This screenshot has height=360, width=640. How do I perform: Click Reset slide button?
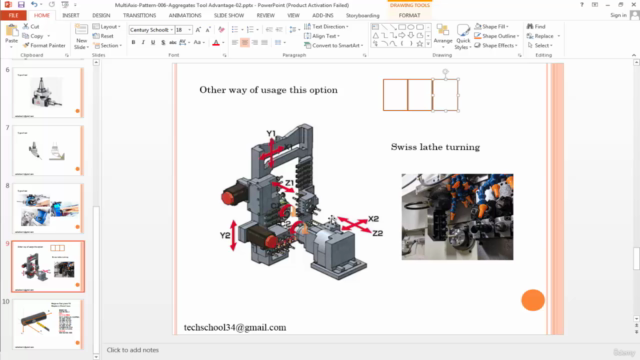103,36
